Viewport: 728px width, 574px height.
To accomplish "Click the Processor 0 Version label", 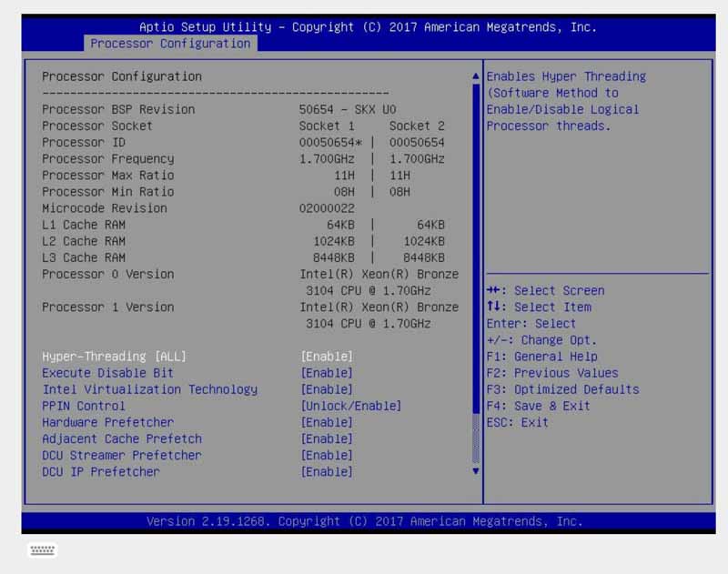I will point(107,274).
